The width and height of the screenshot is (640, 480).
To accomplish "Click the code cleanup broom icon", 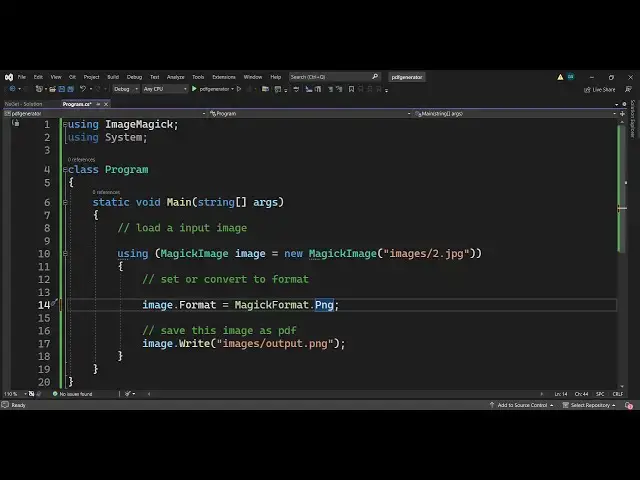I will (x=128, y=394).
